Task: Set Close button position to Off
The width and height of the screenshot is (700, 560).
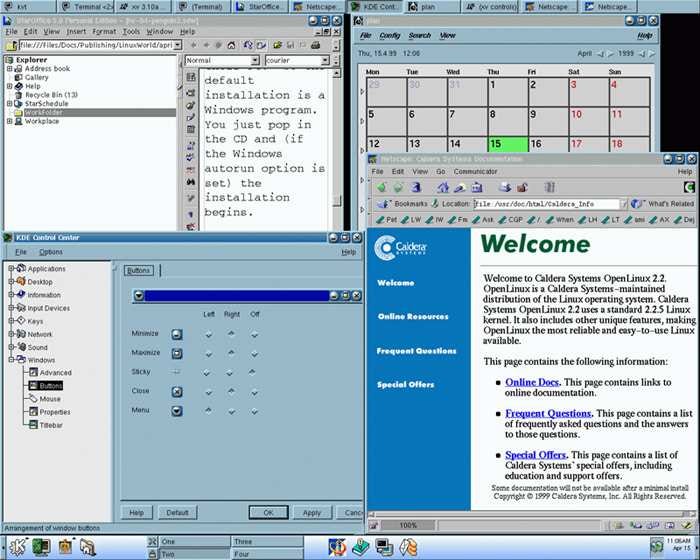Action: point(254,392)
